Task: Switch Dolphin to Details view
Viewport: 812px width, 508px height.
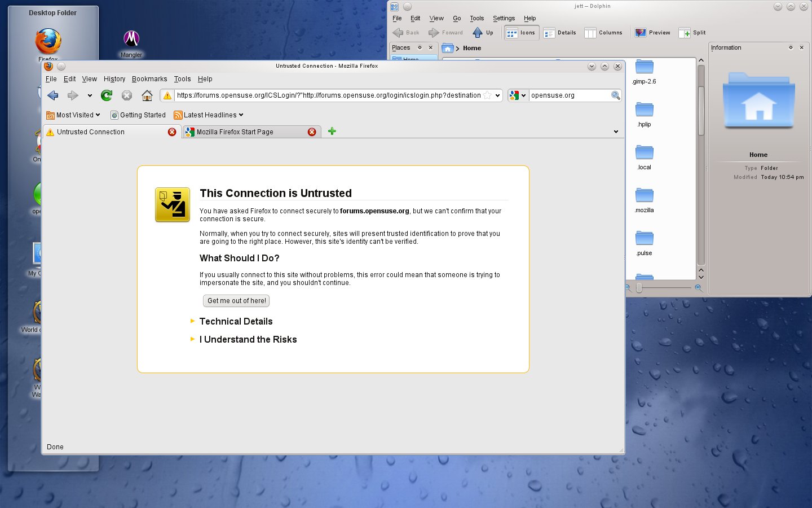Action: [560, 33]
